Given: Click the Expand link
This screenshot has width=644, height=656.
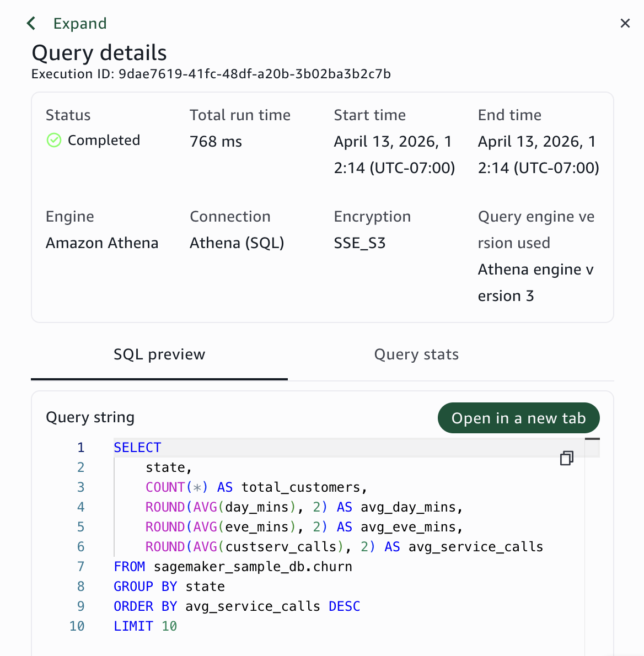Looking at the screenshot, I should click(80, 23).
